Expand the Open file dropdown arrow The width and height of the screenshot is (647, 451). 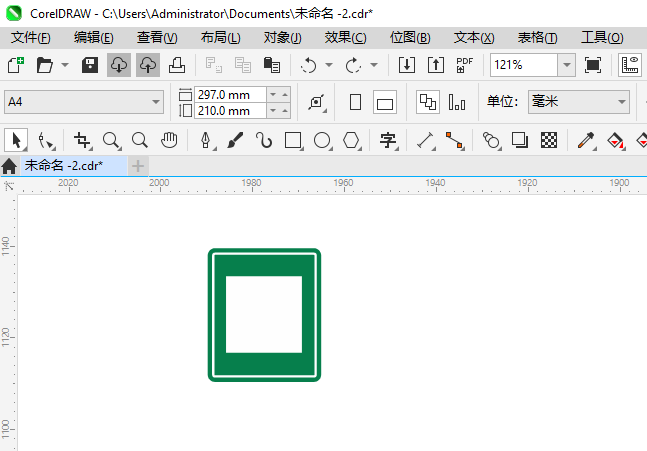(x=65, y=65)
